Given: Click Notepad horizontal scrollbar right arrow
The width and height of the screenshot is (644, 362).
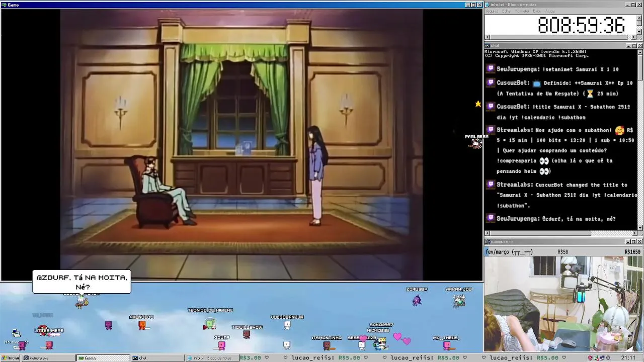Looking at the screenshot, I should click(634, 37).
